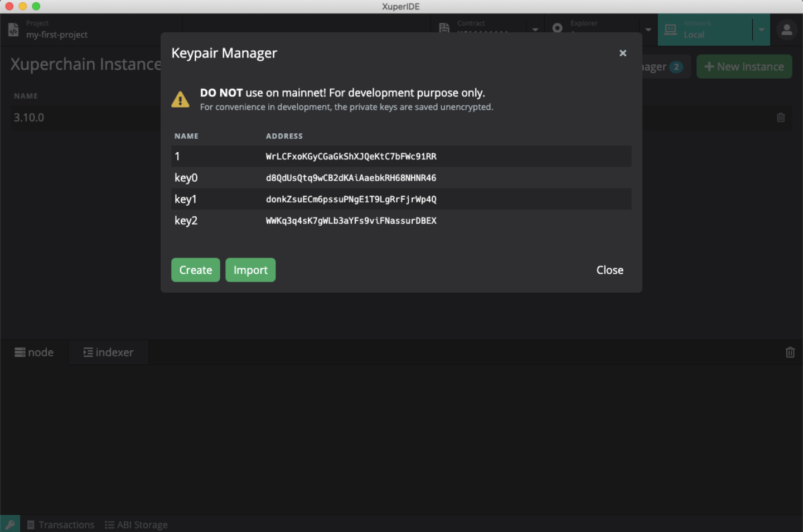This screenshot has width=803, height=532.
Task: Click address WrLCFxoKGyCGaGkShXJQeKtC7bFWc91RR
Action: click(351, 156)
